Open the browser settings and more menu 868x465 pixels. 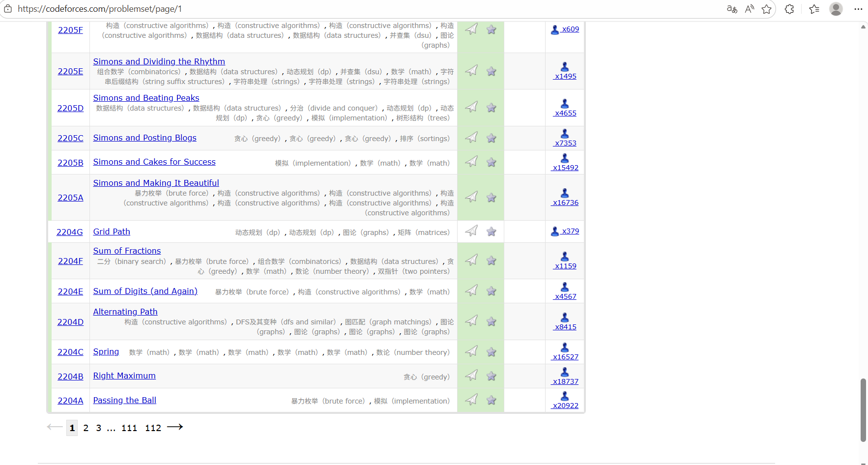[x=858, y=9]
